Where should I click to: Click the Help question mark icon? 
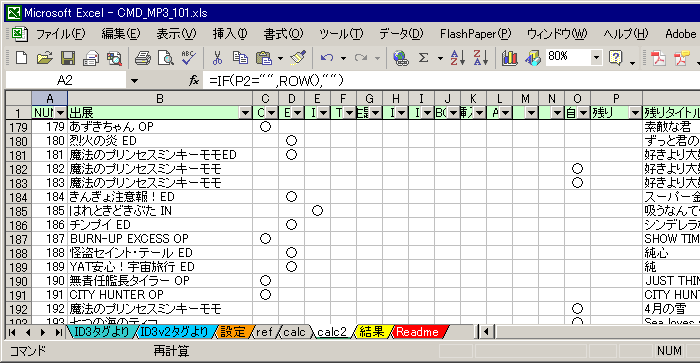click(x=616, y=58)
